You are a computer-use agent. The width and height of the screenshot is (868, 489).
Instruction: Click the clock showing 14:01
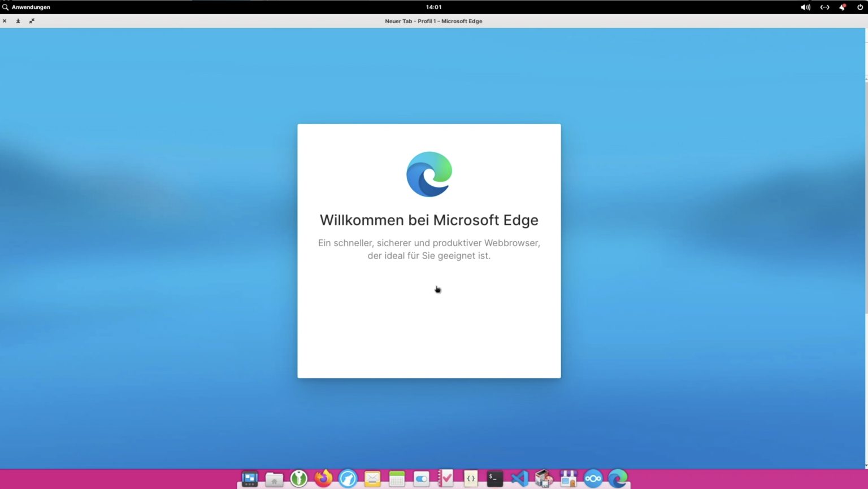click(433, 7)
